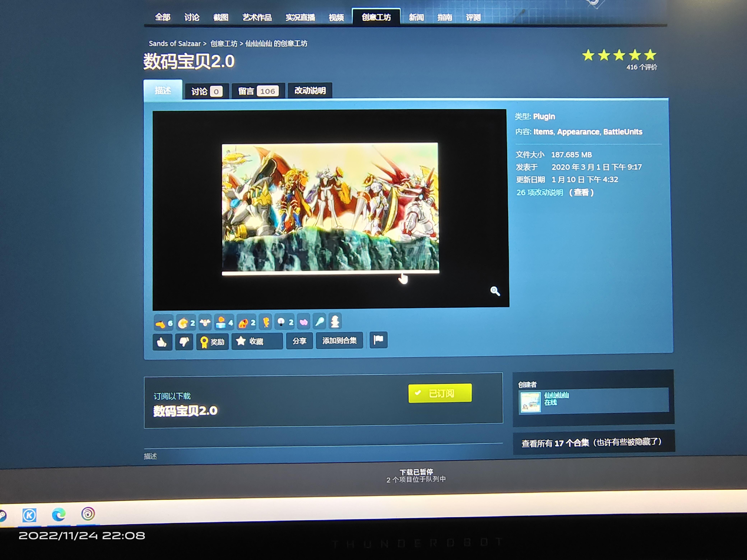Click the white statue award icon
The height and width of the screenshot is (560, 747).
335,321
